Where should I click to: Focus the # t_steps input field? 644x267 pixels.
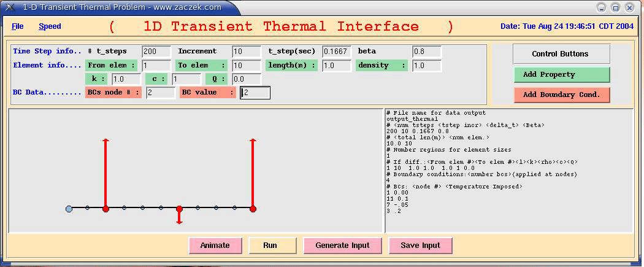[x=156, y=52]
